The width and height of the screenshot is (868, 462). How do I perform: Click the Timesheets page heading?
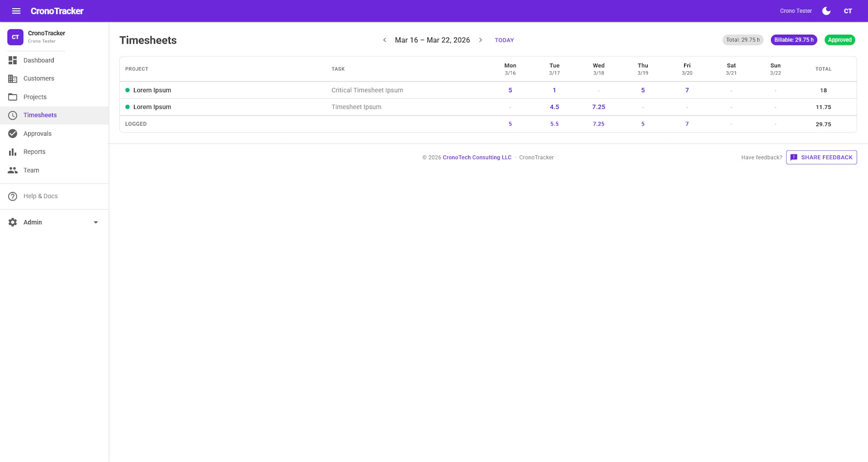pos(148,40)
